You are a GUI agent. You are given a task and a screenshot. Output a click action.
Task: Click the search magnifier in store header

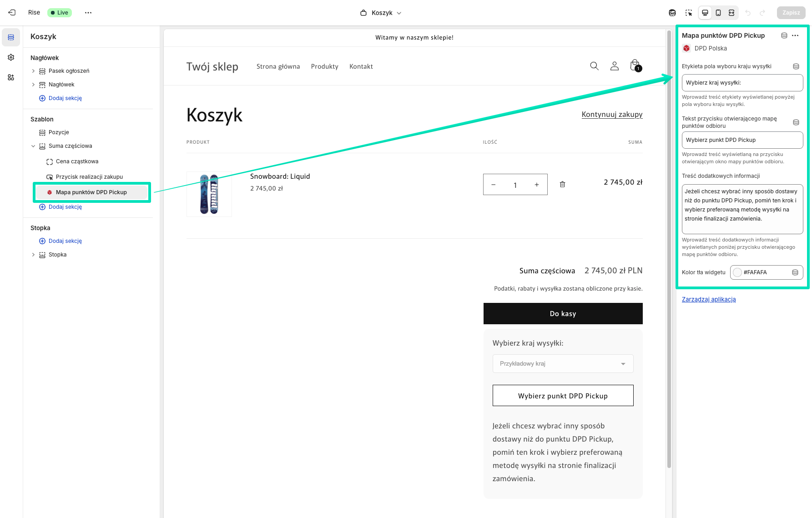(x=594, y=66)
